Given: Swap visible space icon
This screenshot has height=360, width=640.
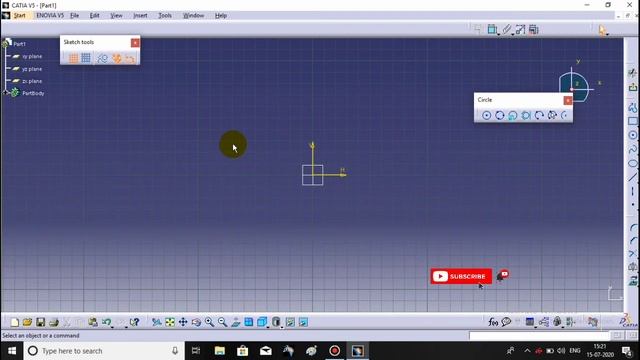Looking at the screenshot, I should tap(303, 322).
